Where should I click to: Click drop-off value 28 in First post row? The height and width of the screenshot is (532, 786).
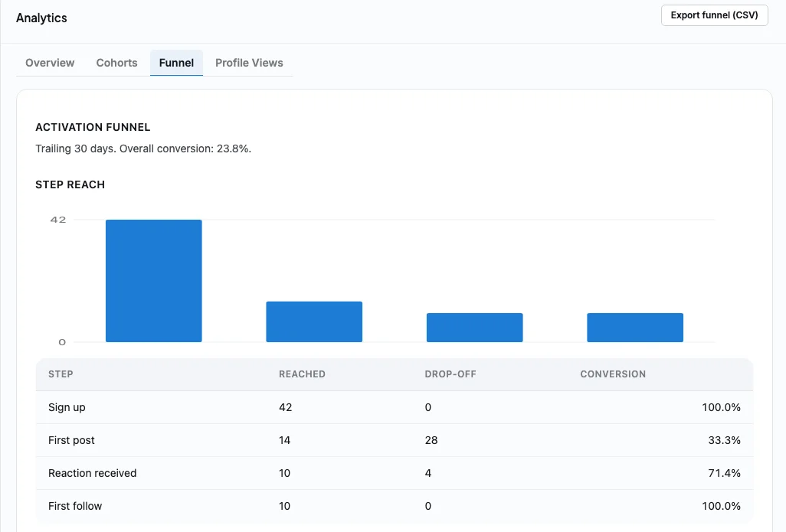click(431, 440)
